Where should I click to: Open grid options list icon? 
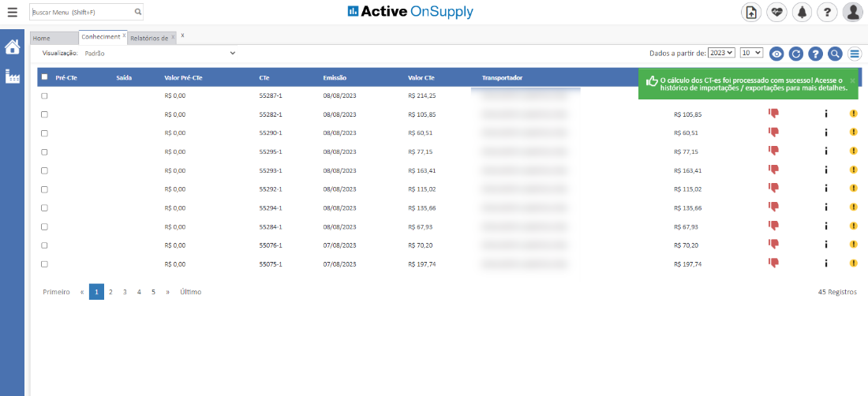(855, 54)
